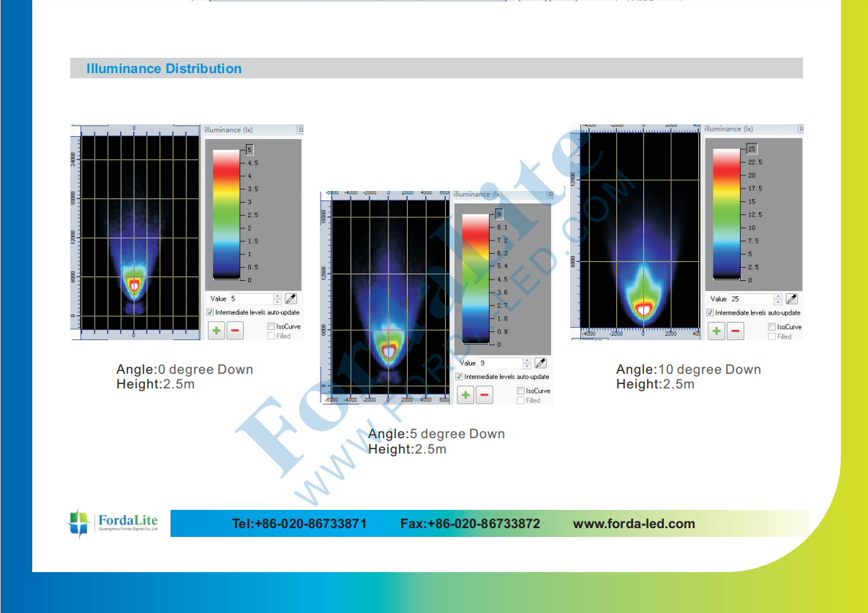Close the illuminance panel of the 5 degree plot
Image resolution: width=868 pixels, height=613 pixels.
550,195
